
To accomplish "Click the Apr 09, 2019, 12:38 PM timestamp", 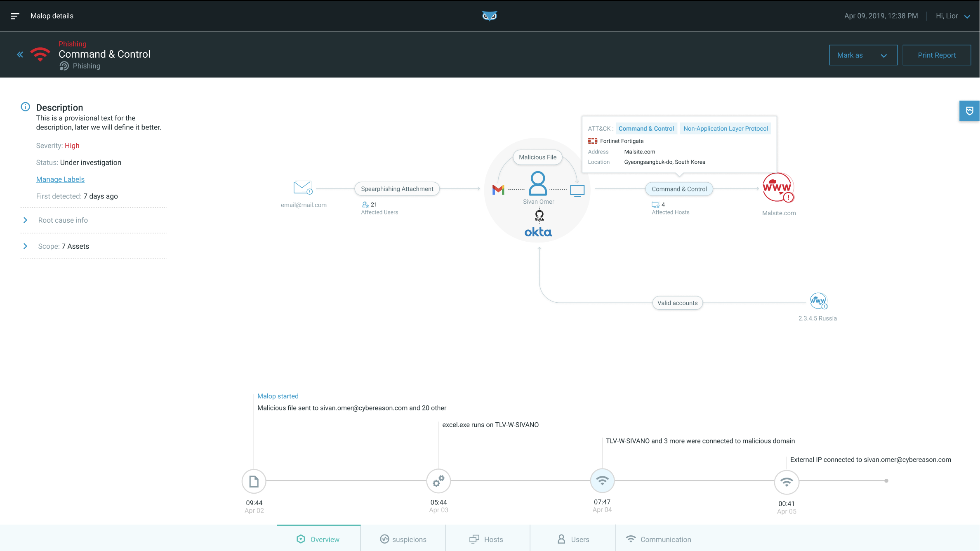I will [x=881, y=16].
